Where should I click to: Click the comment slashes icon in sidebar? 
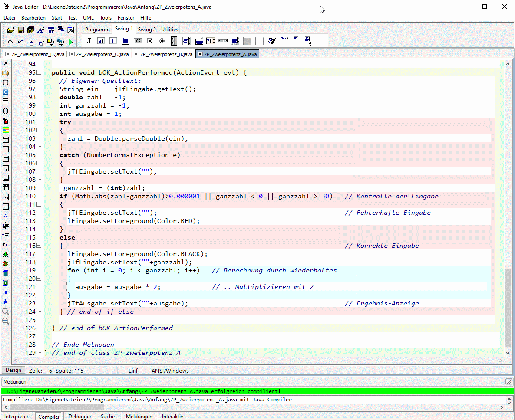pyautogui.click(x=6, y=216)
